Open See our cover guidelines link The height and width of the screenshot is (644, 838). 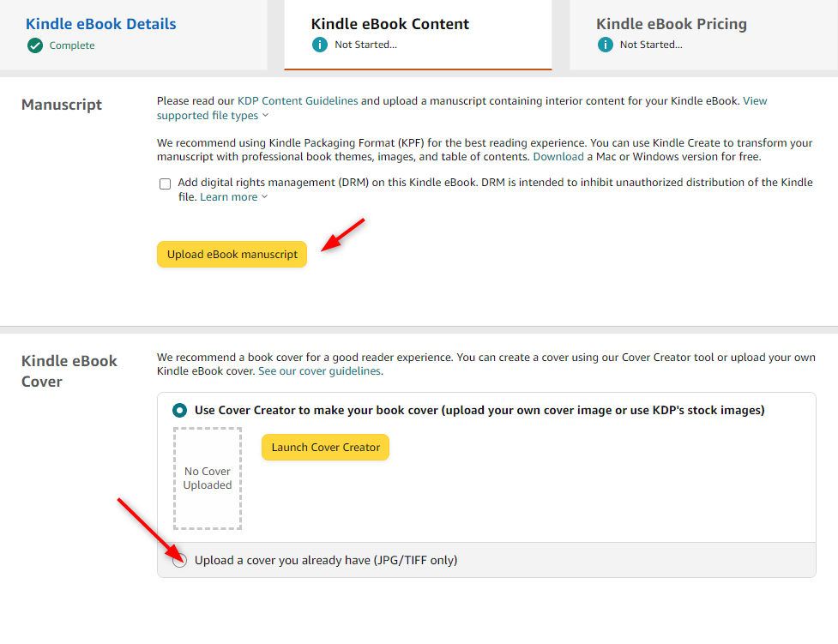(320, 371)
